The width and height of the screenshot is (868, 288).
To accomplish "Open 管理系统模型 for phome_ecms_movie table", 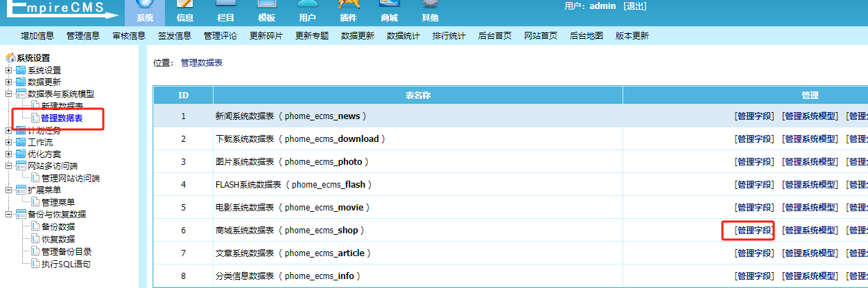I will [810, 208].
